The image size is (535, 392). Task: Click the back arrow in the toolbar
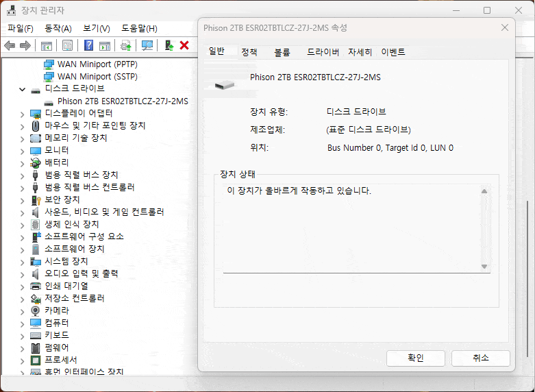(x=10, y=45)
